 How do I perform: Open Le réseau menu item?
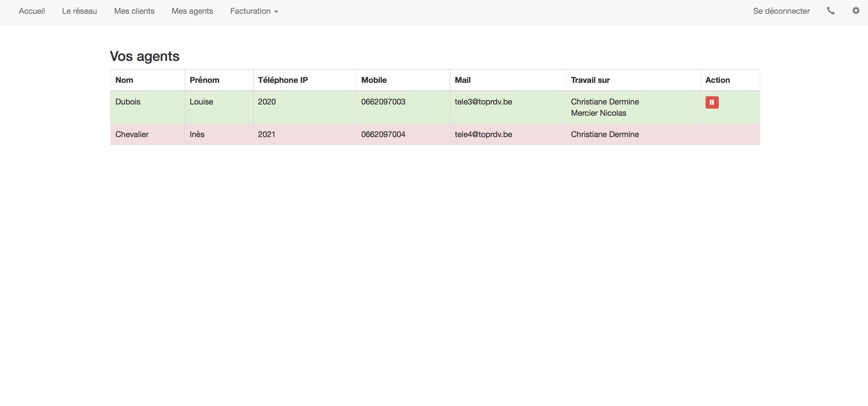(79, 11)
